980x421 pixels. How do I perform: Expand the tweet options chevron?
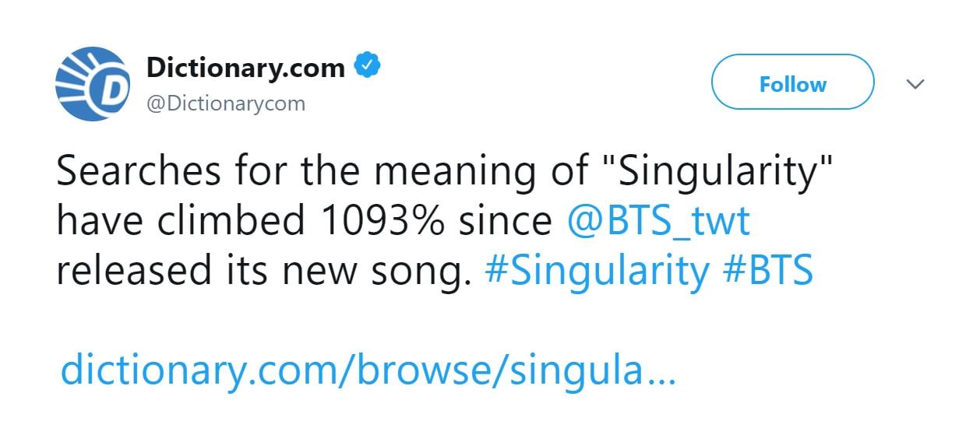pyautogui.click(x=915, y=83)
